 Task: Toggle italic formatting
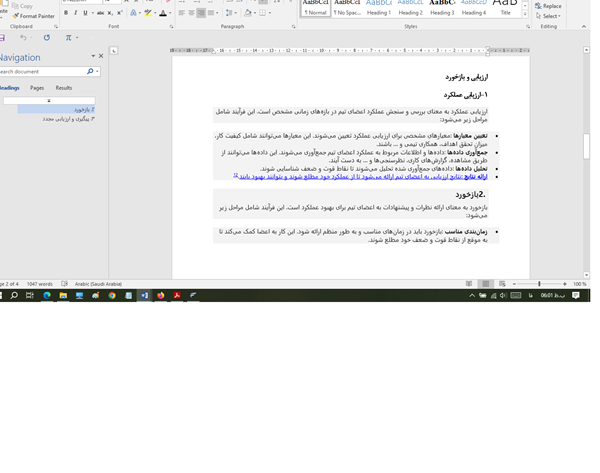coord(76,14)
